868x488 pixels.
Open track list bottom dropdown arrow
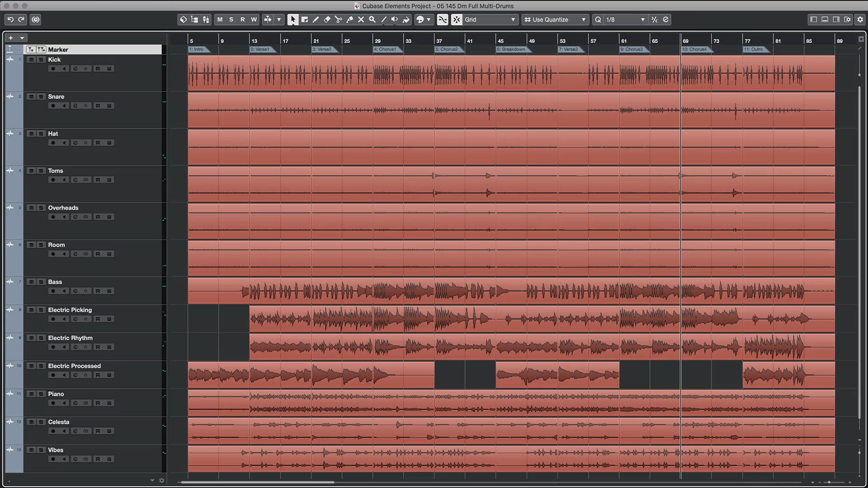point(152,481)
